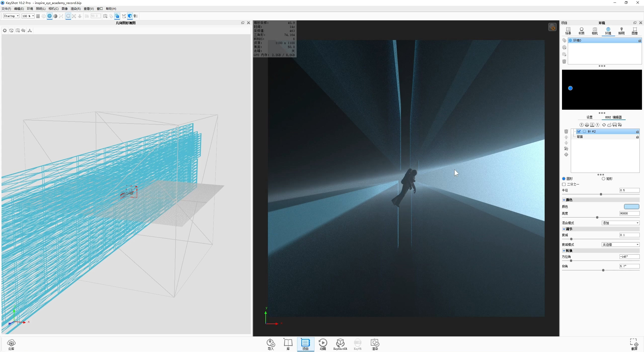Delete the selected environment with trash icon
Screen dimensions: 644x352
point(564,61)
